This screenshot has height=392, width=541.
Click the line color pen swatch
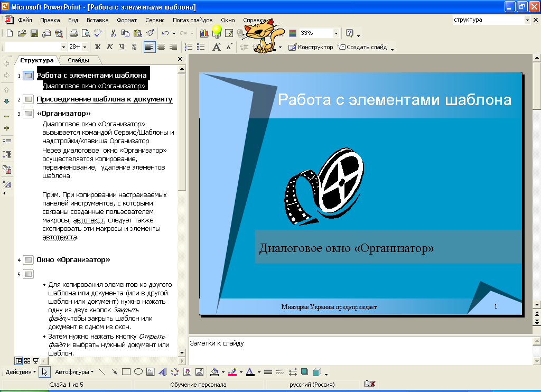[x=232, y=371]
